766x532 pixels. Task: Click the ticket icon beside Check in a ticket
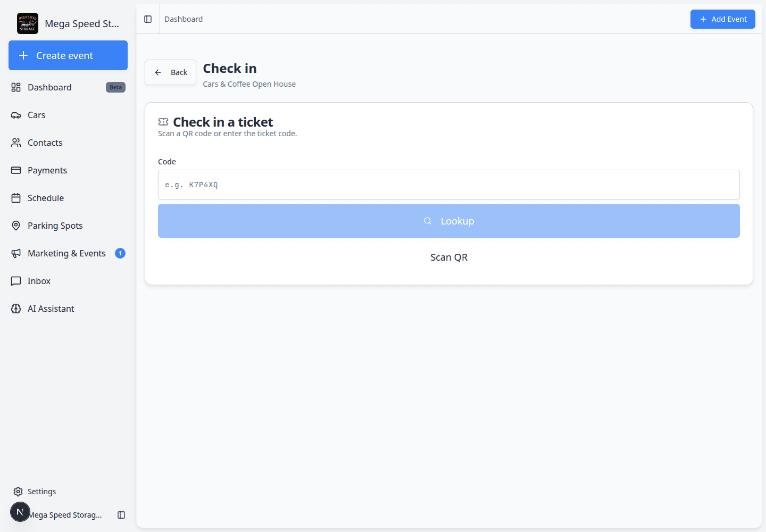coord(163,122)
